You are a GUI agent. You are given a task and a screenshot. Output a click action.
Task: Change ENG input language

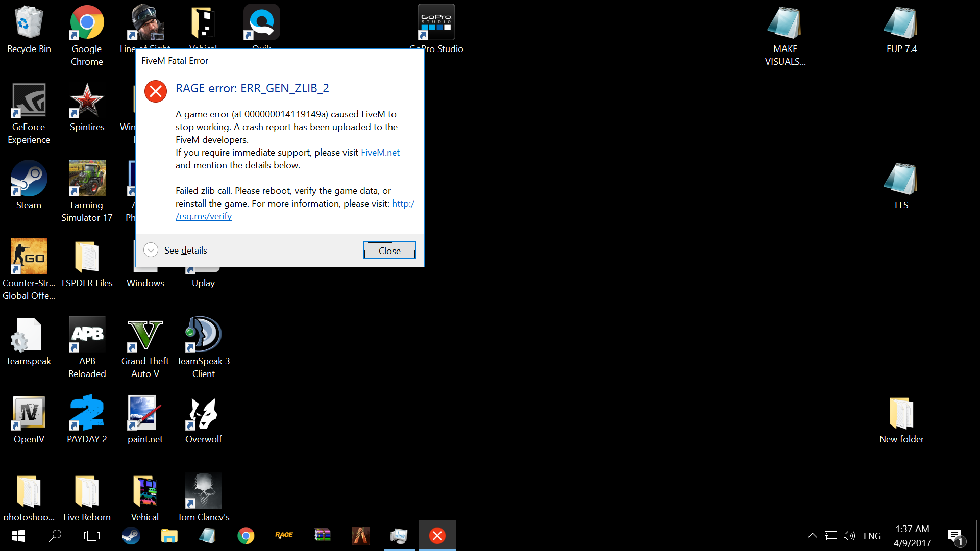pos(872,536)
